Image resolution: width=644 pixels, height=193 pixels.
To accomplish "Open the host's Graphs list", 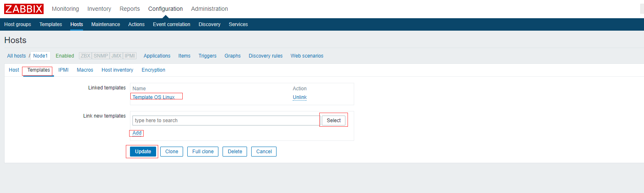I will (233, 56).
